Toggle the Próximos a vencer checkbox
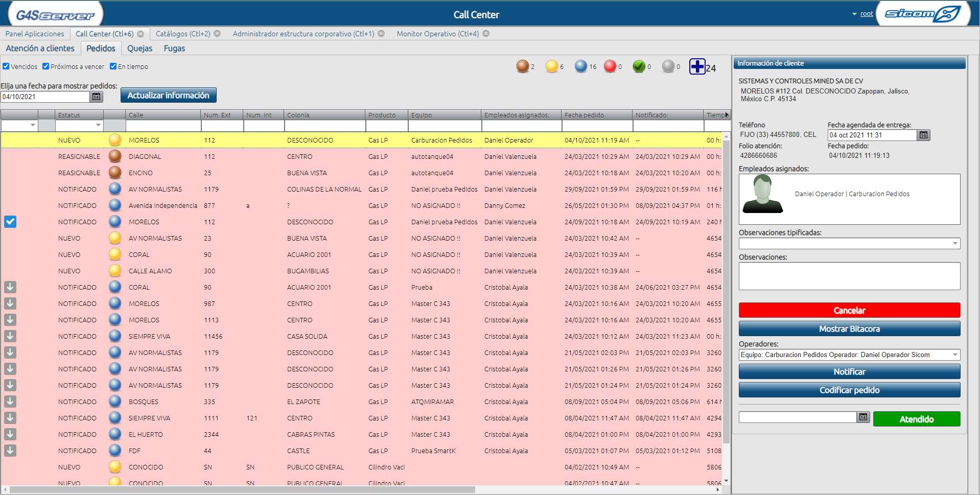980x495 pixels. (x=46, y=66)
